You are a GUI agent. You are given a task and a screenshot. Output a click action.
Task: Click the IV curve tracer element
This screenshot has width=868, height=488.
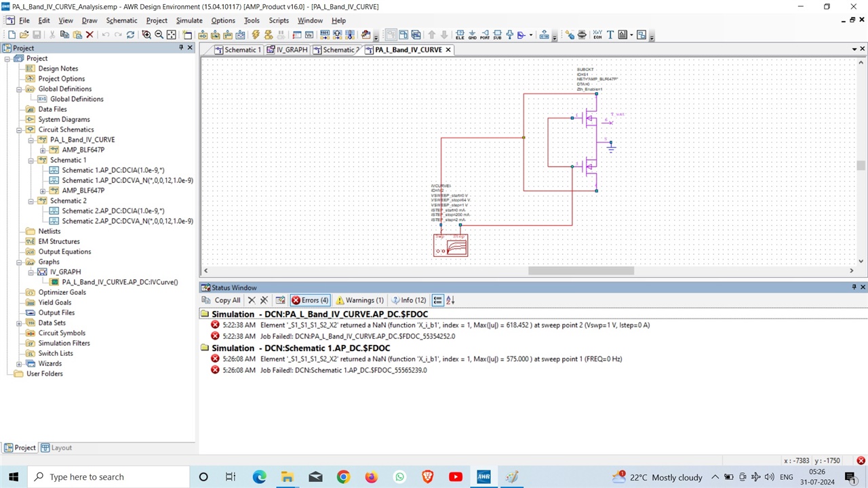[451, 245]
